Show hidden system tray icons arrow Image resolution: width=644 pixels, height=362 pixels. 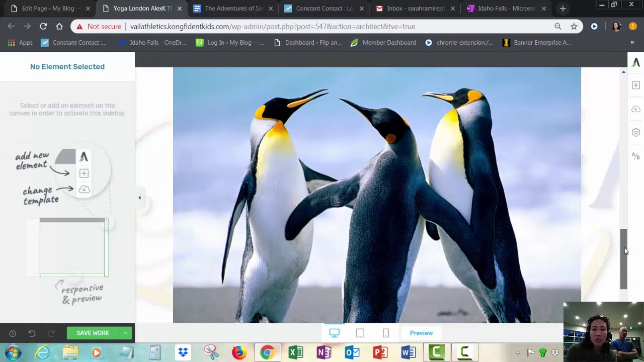[518, 352]
